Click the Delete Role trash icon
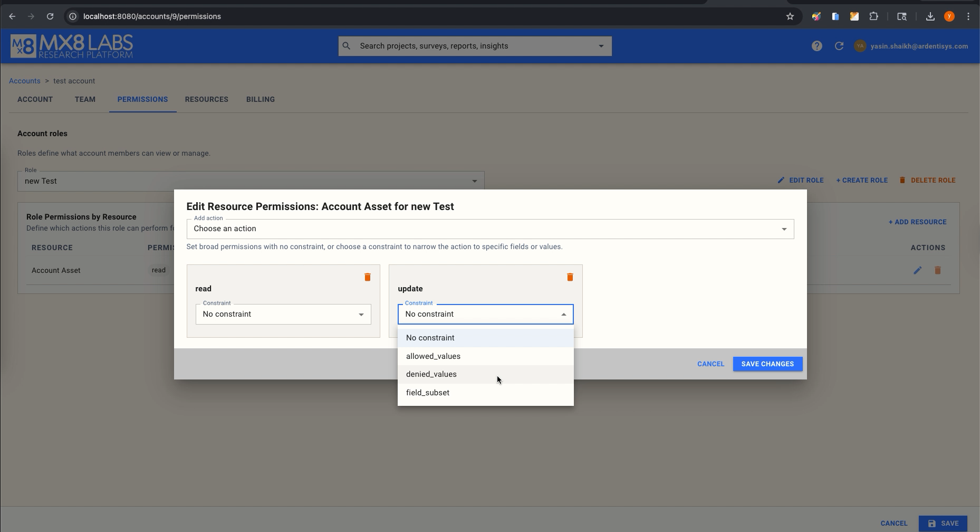This screenshot has width=980, height=532. pyautogui.click(x=903, y=180)
